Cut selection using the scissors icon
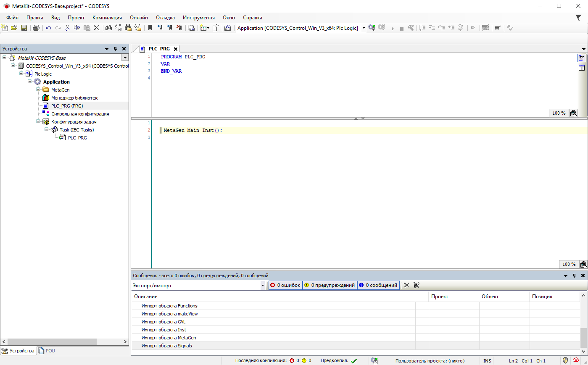The image size is (588, 365). coord(67,28)
